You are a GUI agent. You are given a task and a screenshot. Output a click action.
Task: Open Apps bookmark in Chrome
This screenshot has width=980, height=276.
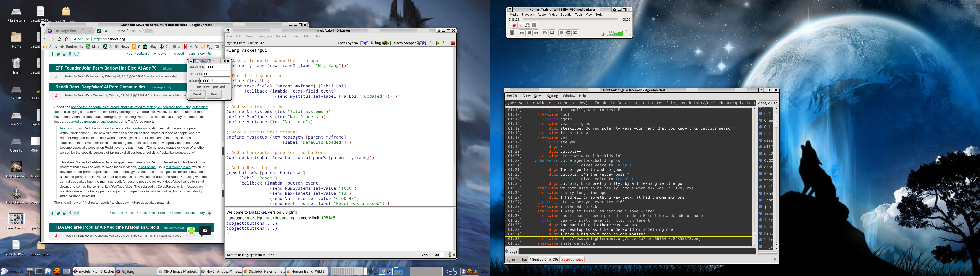[50, 47]
